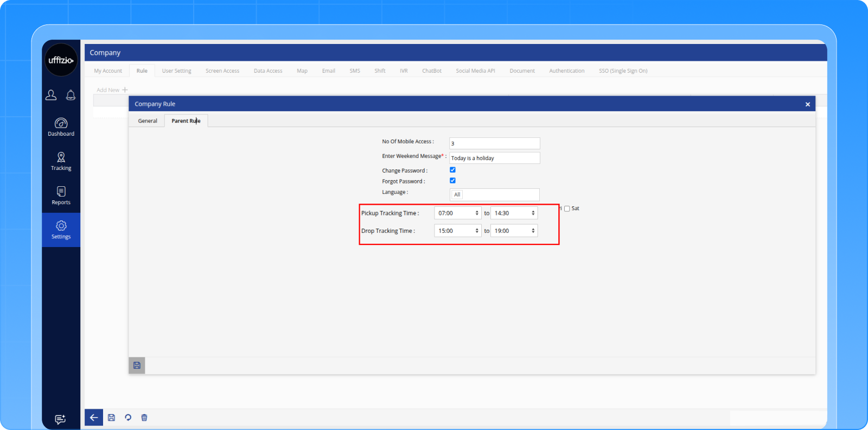This screenshot has width=868, height=430.
Task: Click the save icon inside Company Rule dialog
Action: point(137,365)
